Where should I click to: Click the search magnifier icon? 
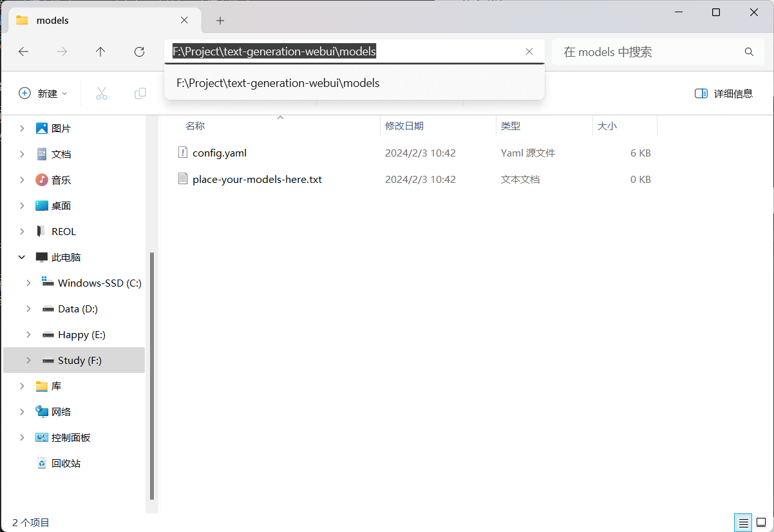tap(749, 52)
